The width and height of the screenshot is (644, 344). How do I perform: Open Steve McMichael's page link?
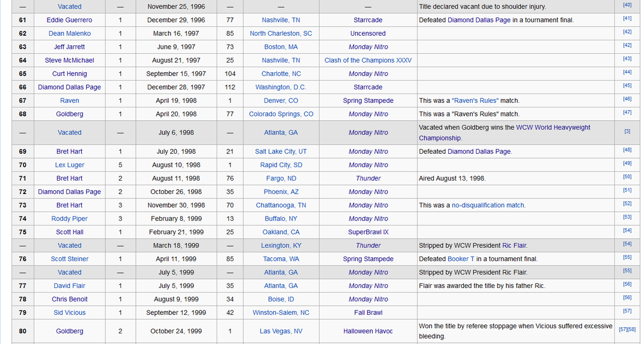pyautogui.click(x=69, y=60)
